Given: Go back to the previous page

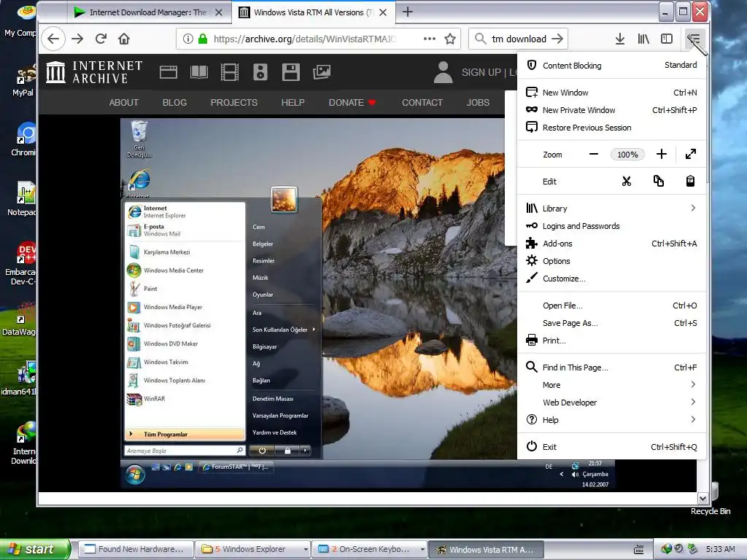Looking at the screenshot, I should pos(53,39).
